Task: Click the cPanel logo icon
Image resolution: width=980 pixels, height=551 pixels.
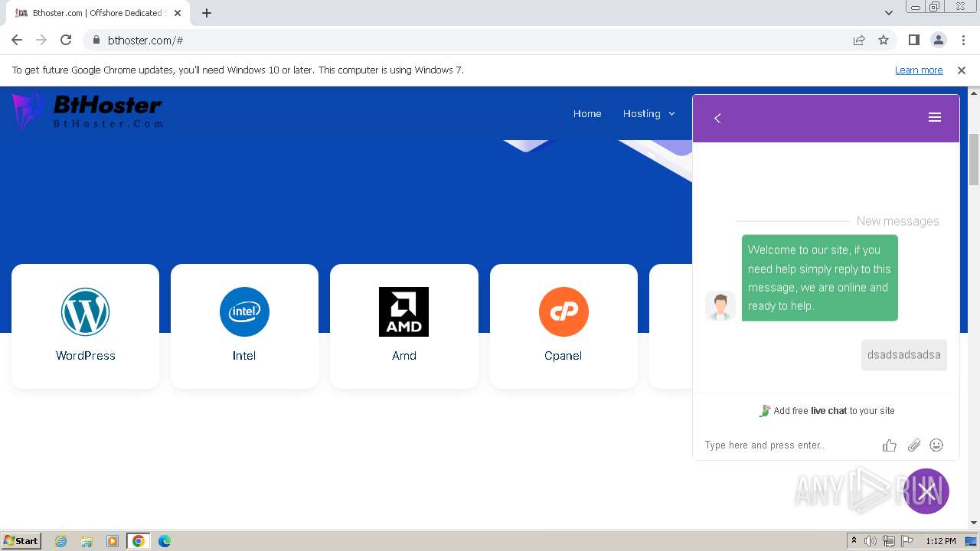Action: pyautogui.click(x=563, y=311)
